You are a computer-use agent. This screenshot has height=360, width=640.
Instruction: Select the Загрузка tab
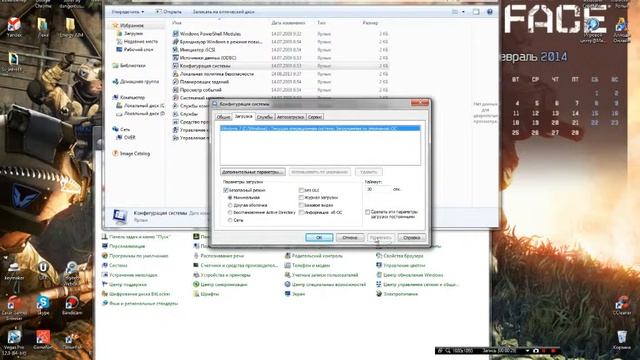click(244, 116)
